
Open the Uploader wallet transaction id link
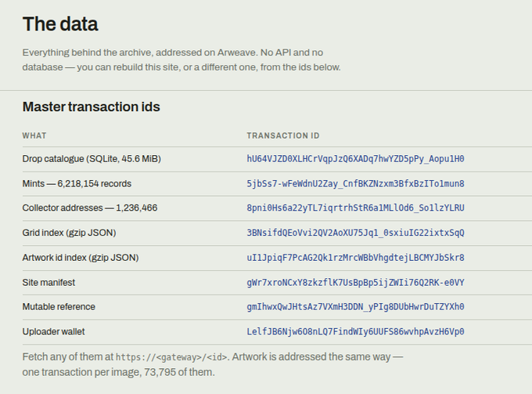(355, 331)
